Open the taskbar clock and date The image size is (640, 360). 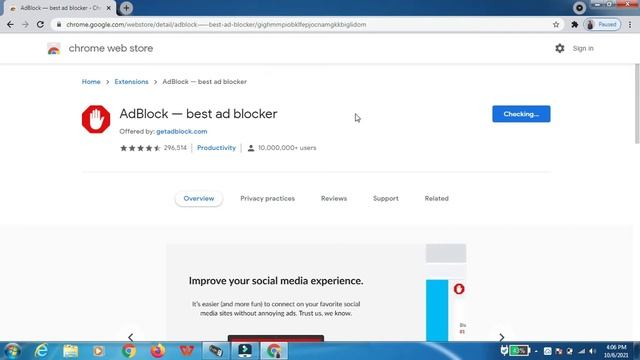(616, 351)
